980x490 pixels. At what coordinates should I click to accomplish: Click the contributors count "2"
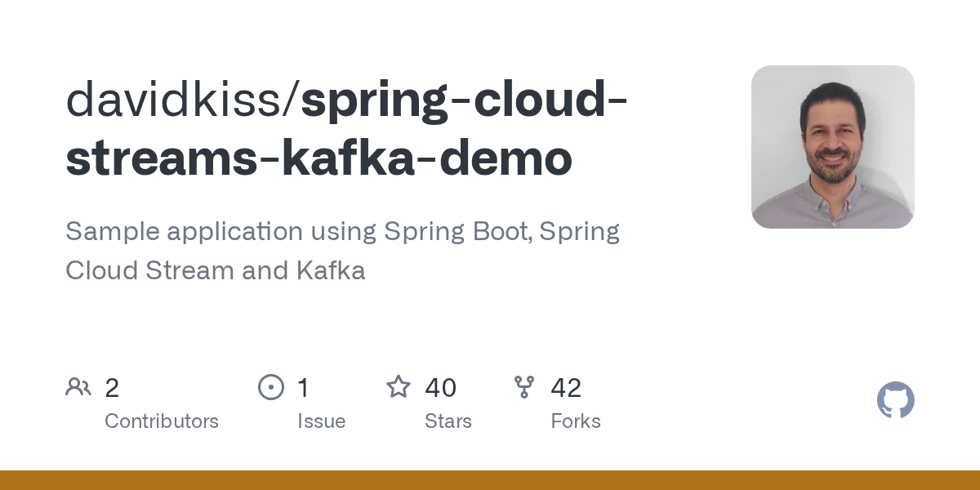[x=112, y=388]
